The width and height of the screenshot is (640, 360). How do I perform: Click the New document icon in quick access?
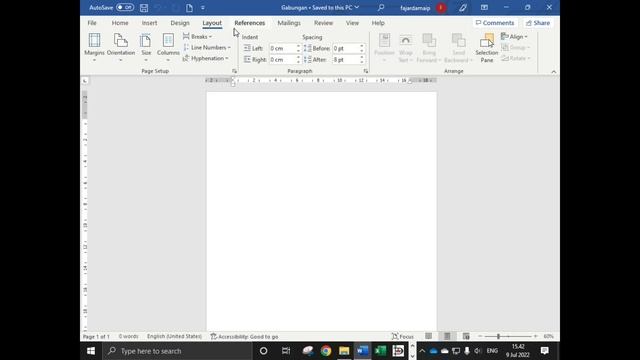coord(189,8)
